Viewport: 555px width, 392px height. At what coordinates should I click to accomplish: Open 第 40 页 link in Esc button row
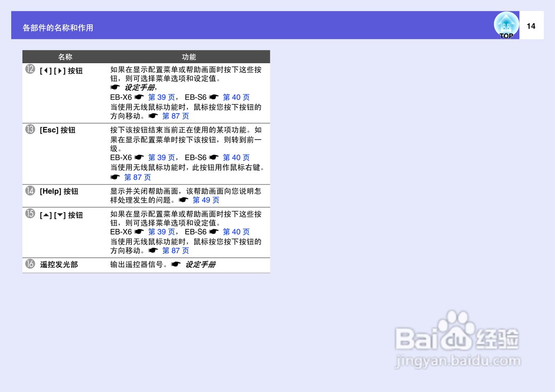coord(236,158)
